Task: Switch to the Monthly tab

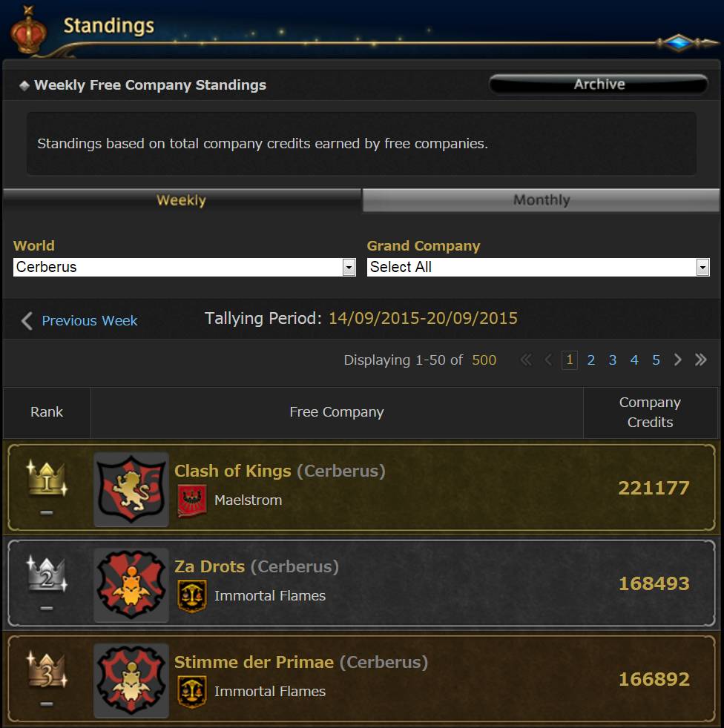Action: [541, 200]
